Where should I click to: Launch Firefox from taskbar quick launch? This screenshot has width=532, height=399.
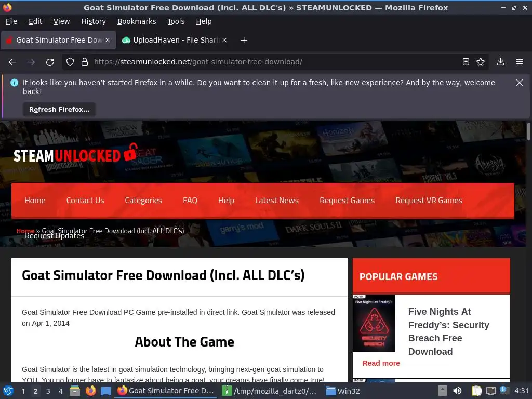pos(90,391)
